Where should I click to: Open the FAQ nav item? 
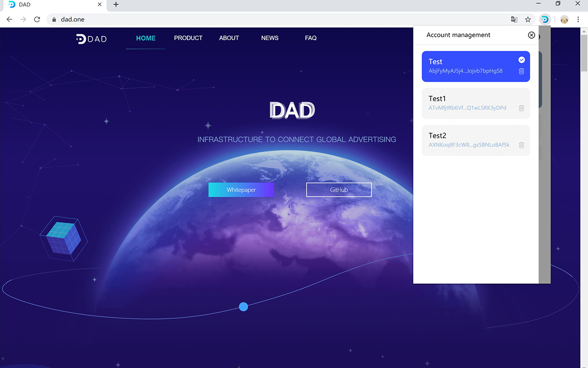311,38
